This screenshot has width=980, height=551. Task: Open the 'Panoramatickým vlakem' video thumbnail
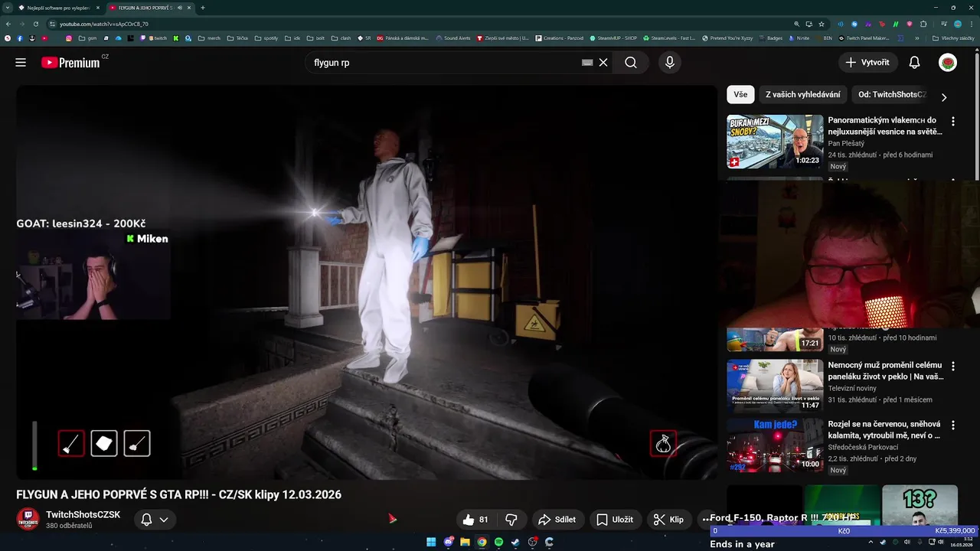pos(775,142)
